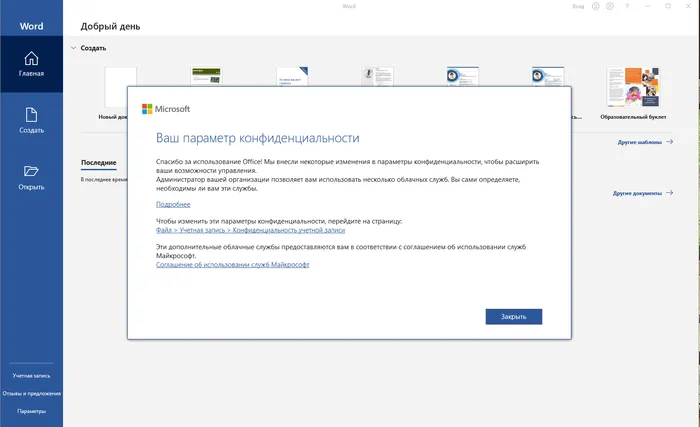The height and width of the screenshot is (427, 700).
Task: Open Отзывы и предложения in the sidebar
Action: coord(31,394)
